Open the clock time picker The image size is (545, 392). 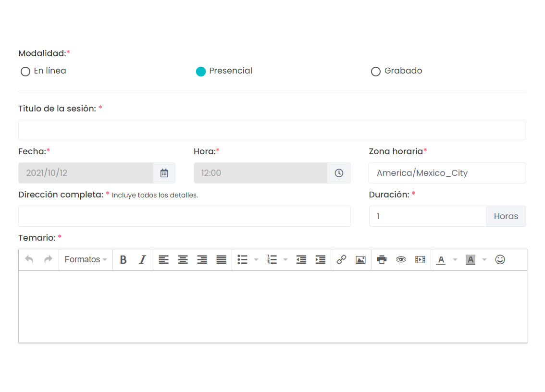(339, 173)
